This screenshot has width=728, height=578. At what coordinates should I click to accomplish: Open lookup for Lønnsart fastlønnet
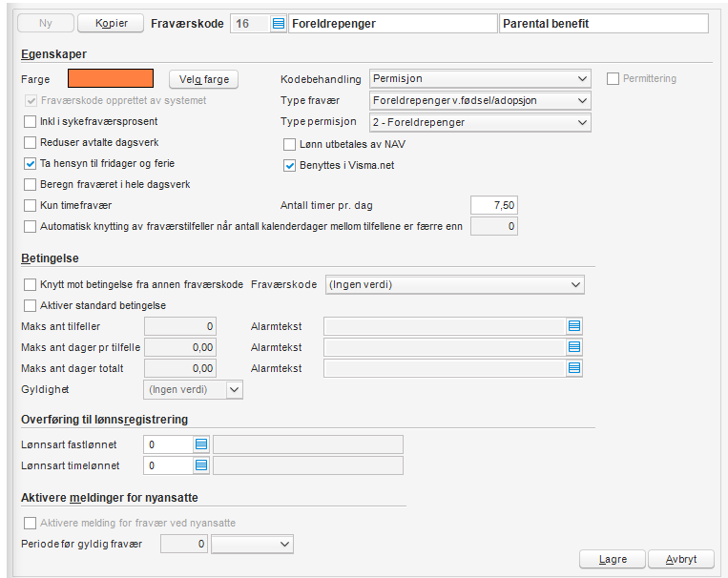tap(201, 444)
